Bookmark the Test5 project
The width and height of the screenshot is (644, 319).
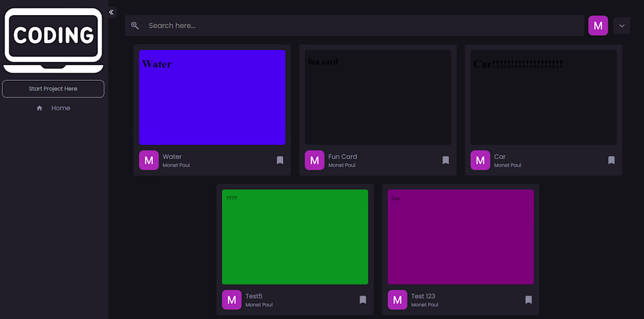(x=363, y=300)
